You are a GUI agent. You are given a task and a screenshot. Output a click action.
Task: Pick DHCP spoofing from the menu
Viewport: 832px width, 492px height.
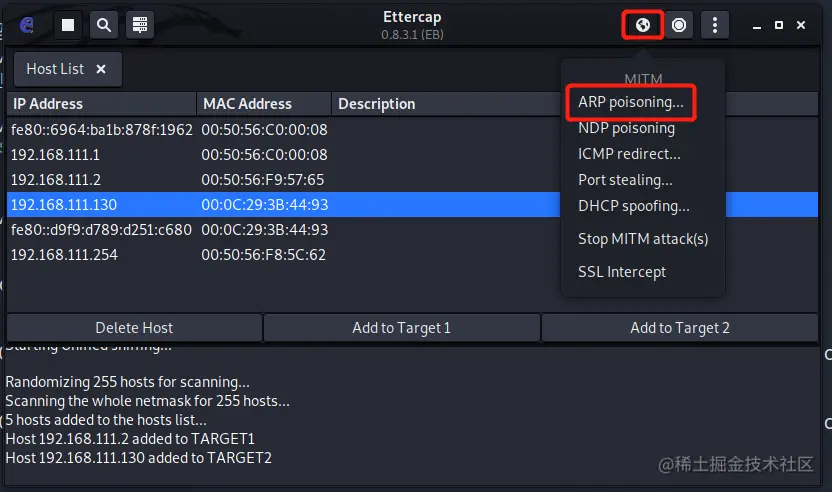tap(634, 206)
